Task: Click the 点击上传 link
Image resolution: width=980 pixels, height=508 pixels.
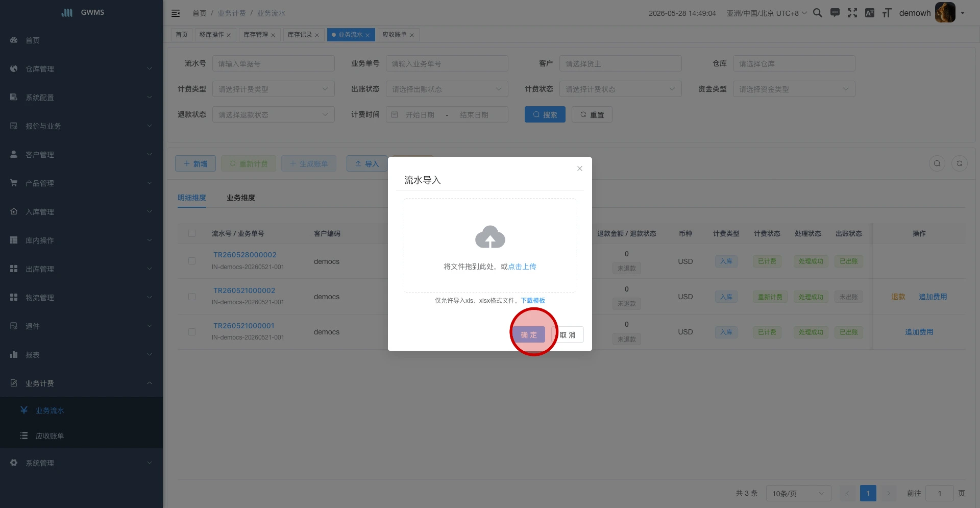Action: (x=522, y=267)
